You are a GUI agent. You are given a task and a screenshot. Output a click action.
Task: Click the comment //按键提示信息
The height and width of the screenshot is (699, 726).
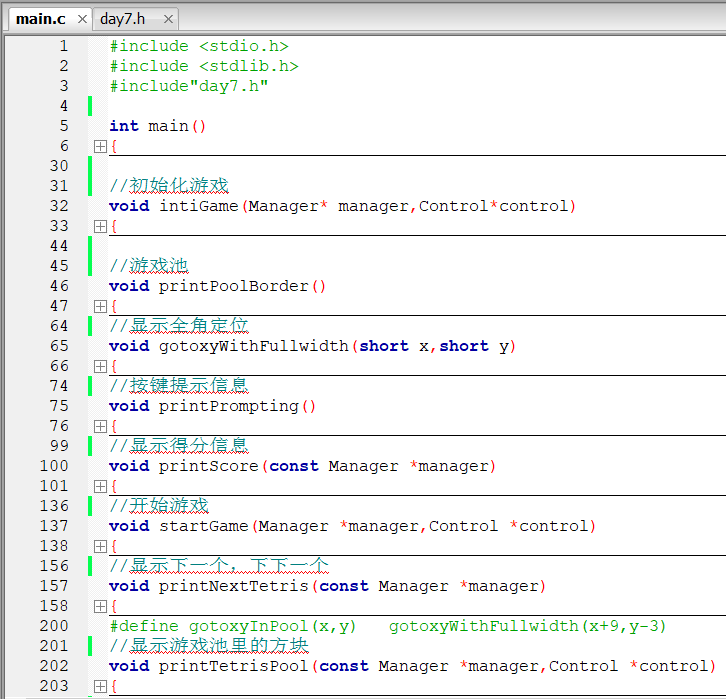tap(179, 385)
